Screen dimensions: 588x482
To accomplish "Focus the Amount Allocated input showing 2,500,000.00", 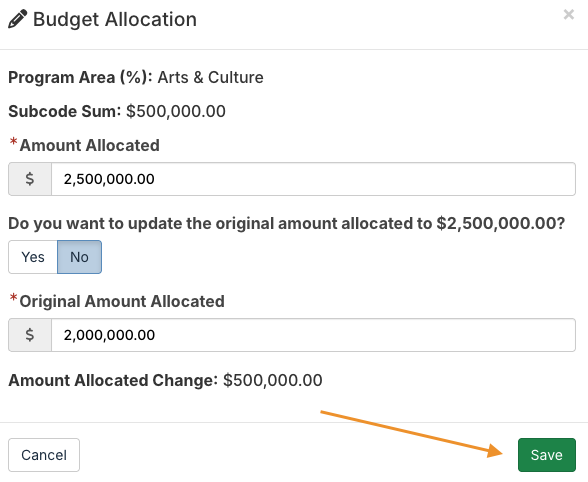I will tap(313, 179).
